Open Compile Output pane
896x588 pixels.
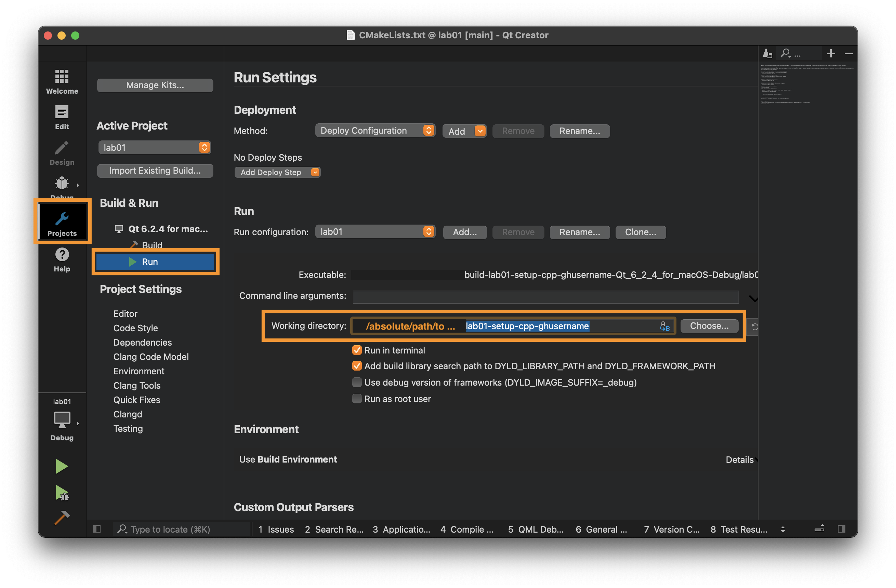tap(467, 529)
